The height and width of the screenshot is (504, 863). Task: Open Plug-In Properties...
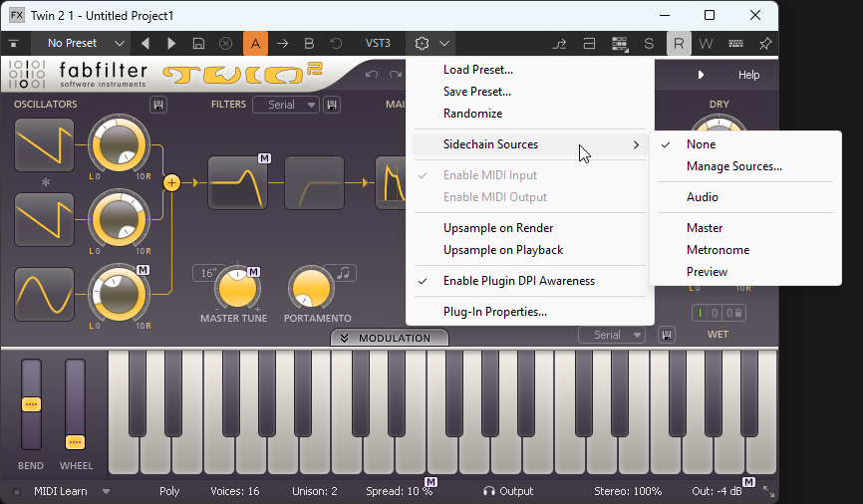[529, 312]
